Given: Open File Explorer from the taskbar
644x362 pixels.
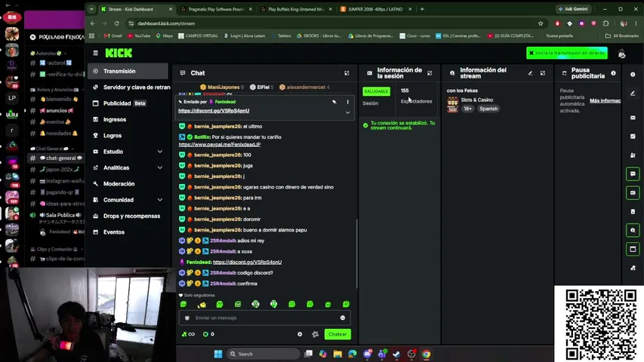Looking at the screenshot, I should pyautogui.click(x=337, y=354).
